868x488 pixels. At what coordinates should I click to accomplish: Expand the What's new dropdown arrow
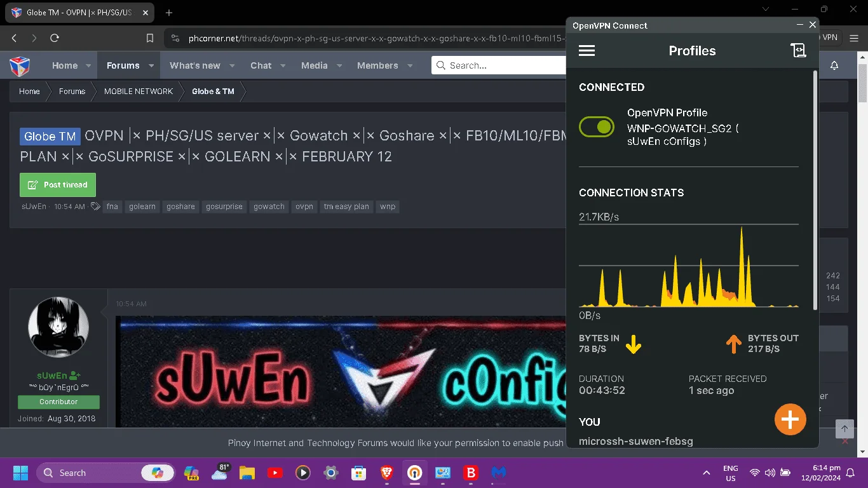coord(232,65)
